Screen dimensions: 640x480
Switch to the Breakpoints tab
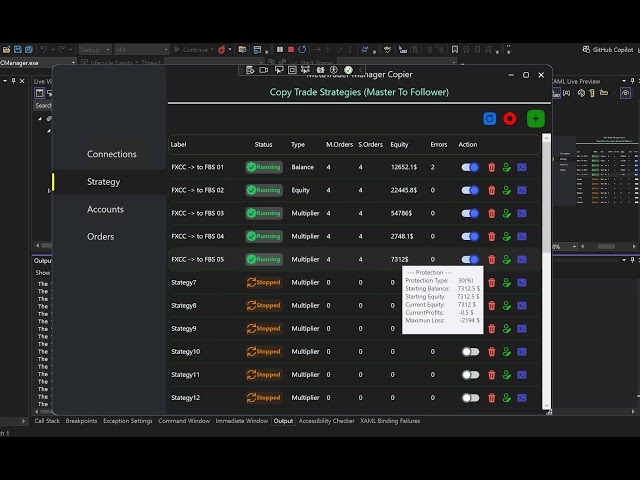81,421
